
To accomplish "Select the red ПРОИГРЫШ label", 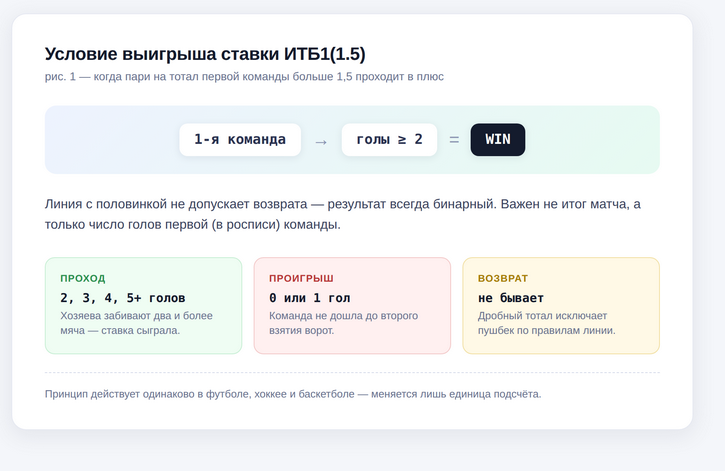I will pos(301,278).
